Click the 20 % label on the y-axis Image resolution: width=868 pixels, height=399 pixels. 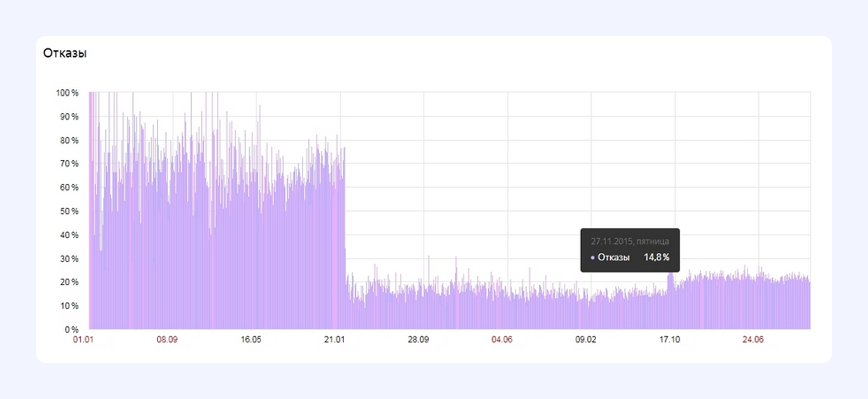(x=69, y=282)
